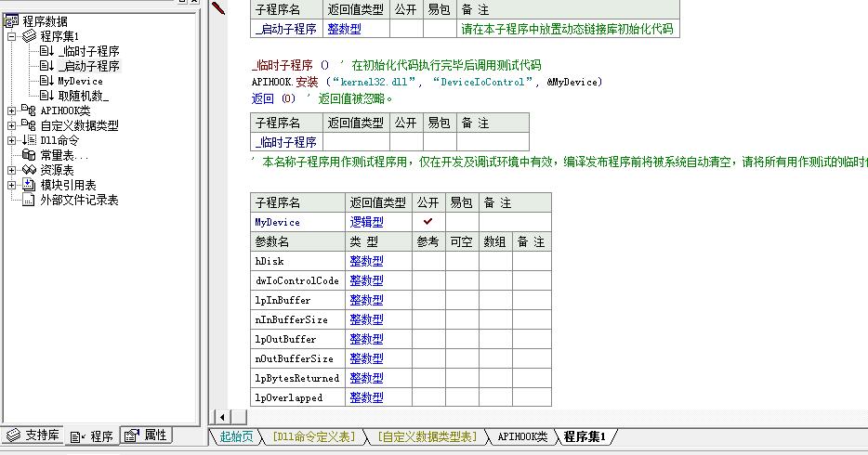868x455 pixels.
Task: Click the red pen marker in gutter
Action: click(218, 7)
